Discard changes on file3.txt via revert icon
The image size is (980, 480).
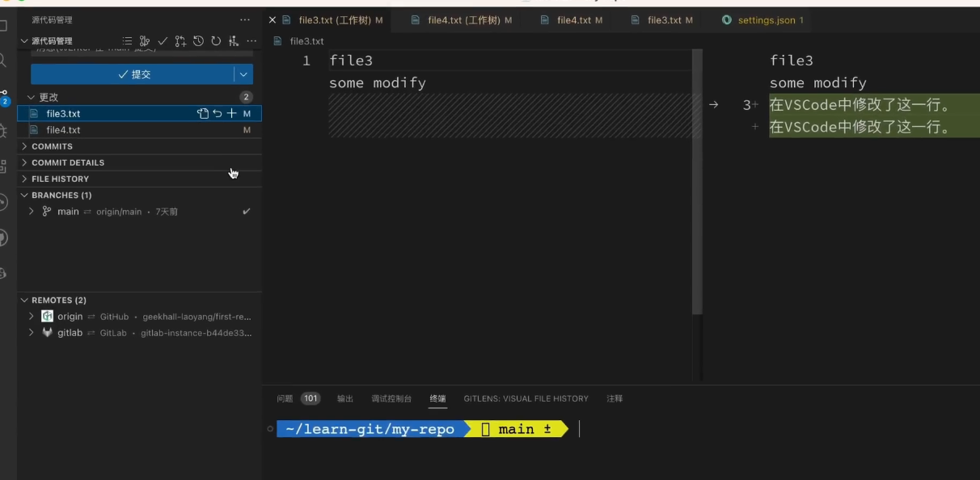(218, 113)
